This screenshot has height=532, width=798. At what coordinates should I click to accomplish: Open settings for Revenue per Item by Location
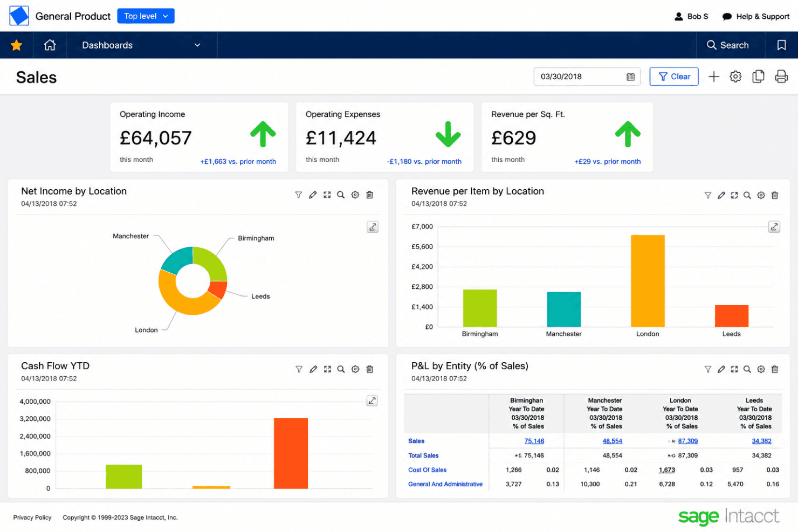[x=761, y=195]
